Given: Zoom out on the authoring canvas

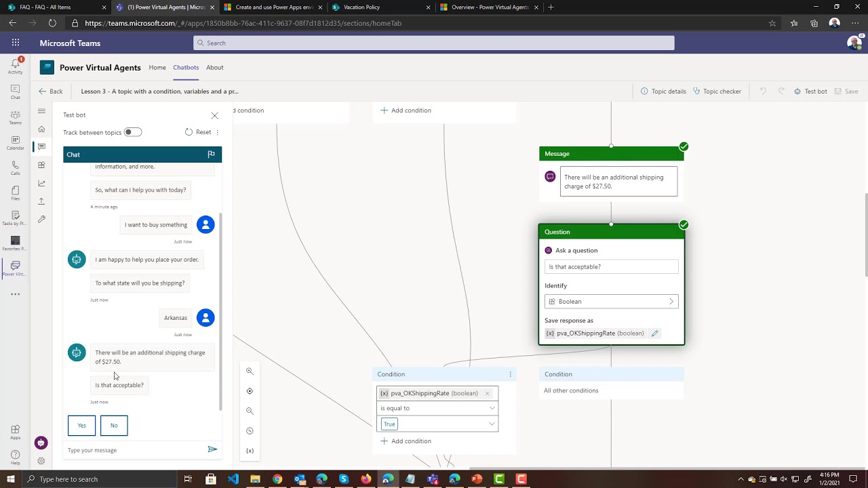Looking at the screenshot, I should [250, 411].
